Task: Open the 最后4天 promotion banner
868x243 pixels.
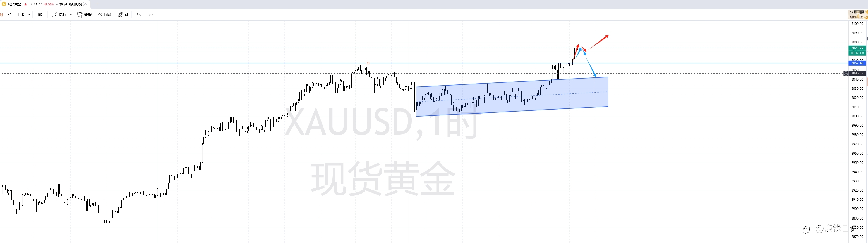Action: (858, 15)
